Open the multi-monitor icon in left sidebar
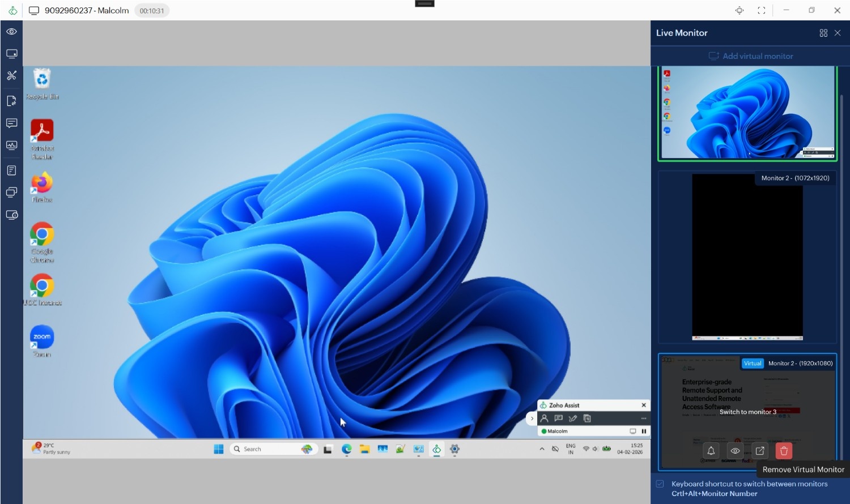The width and height of the screenshot is (850, 504). click(11, 193)
